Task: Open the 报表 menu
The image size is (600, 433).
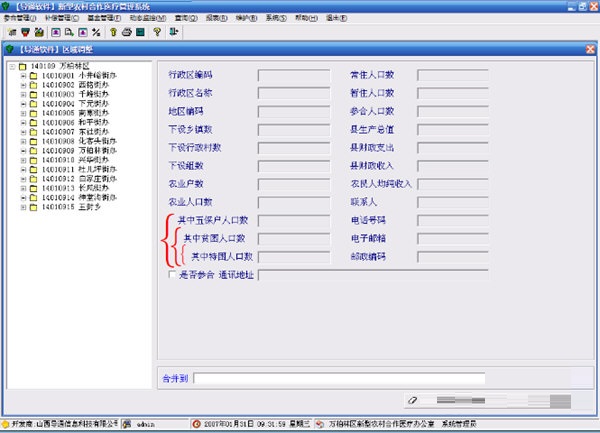Action: [x=217, y=18]
